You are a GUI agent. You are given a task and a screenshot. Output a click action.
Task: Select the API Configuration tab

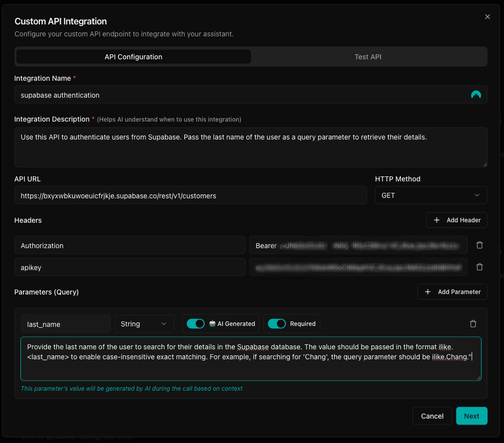tap(133, 56)
